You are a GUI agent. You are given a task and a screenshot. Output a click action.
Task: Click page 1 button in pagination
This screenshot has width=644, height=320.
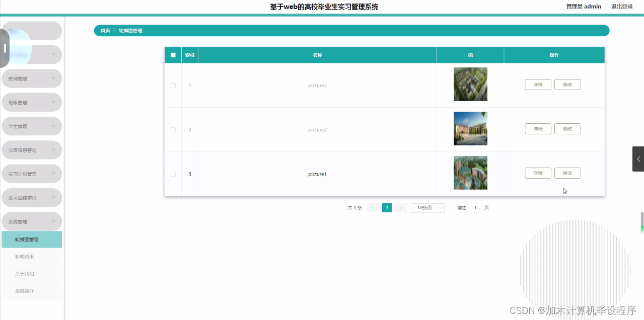387,207
